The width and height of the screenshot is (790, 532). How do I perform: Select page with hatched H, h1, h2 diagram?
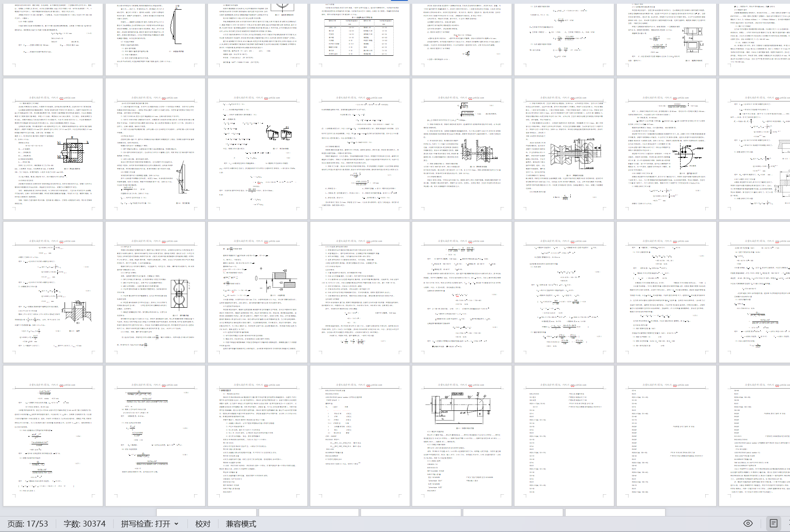[53, 149]
